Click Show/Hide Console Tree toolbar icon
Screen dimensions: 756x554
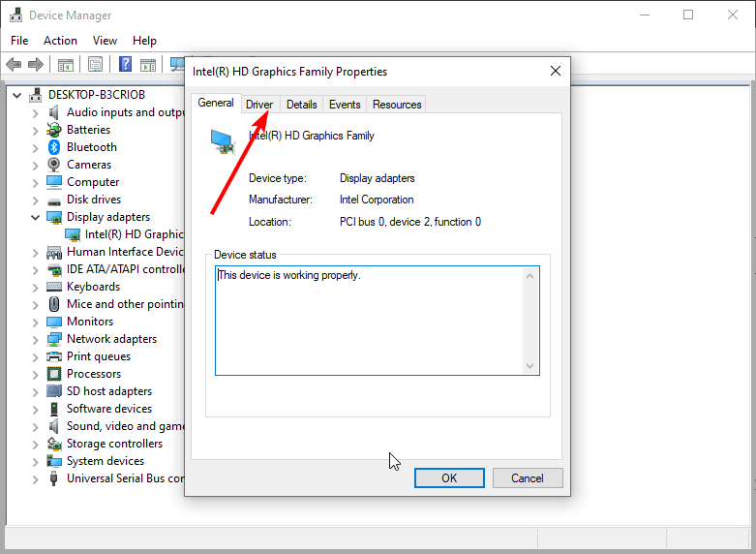(65, 64)
